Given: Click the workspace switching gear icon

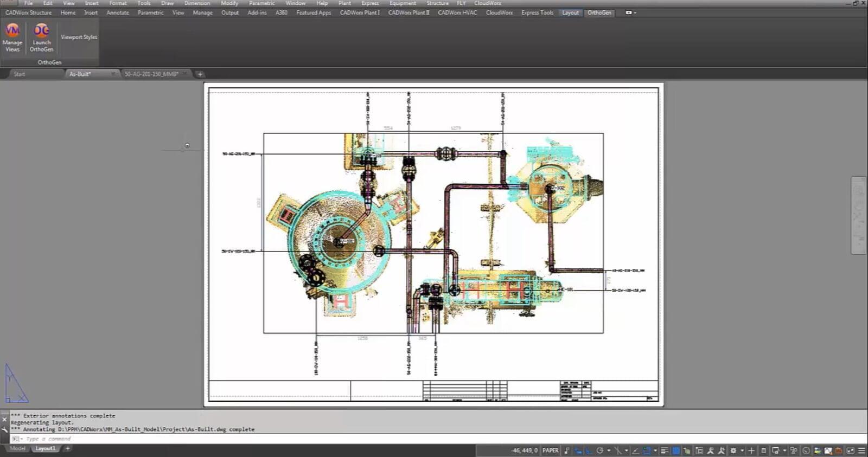Looking at the screenshot, I should point(733,450).
